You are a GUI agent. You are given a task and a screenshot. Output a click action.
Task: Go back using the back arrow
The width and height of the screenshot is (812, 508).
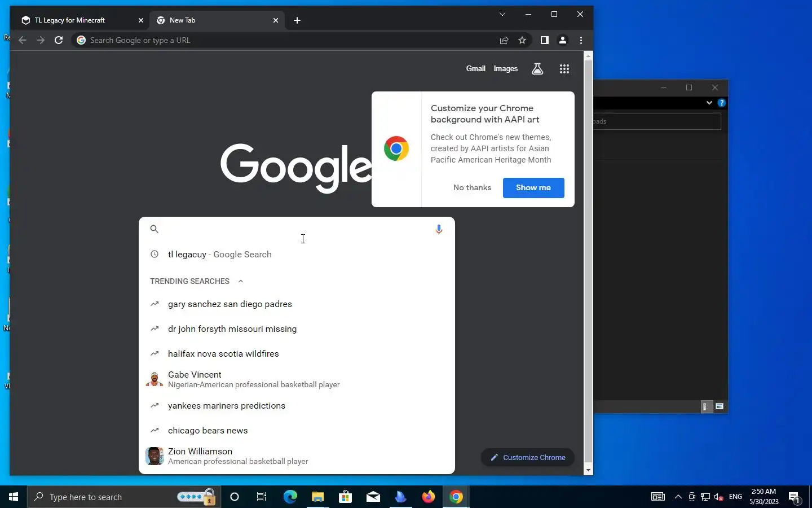tap(23, 40)
